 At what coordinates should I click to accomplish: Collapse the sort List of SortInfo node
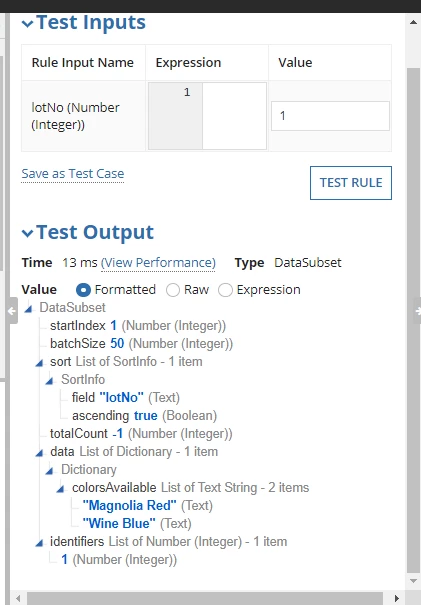click(39, 363)
